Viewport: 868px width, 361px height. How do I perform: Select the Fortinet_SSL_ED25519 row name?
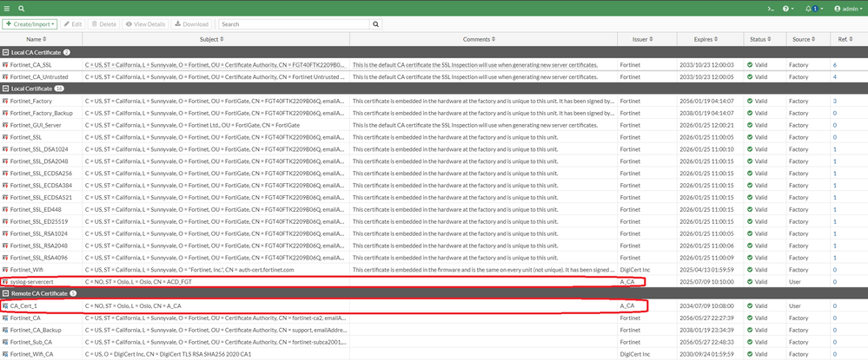click(x=37, y=221)
